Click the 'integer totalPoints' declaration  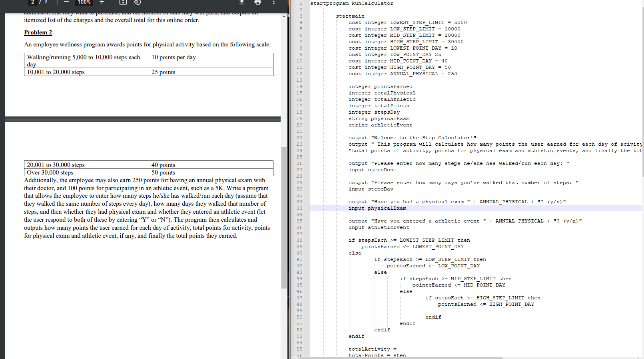click(379, 106)
